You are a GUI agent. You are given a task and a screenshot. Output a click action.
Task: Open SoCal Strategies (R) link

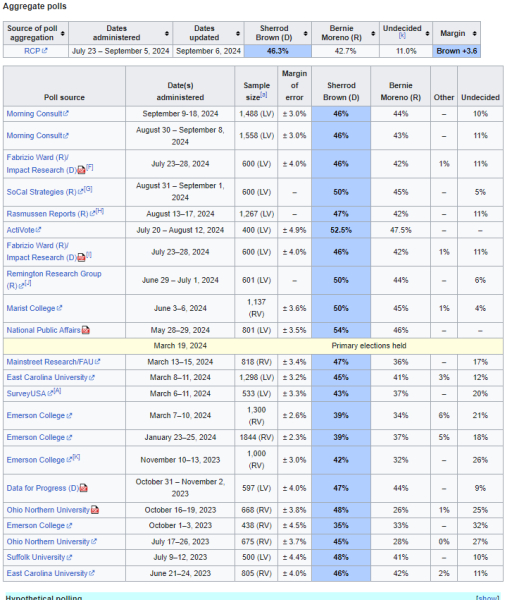pos(44,192)
